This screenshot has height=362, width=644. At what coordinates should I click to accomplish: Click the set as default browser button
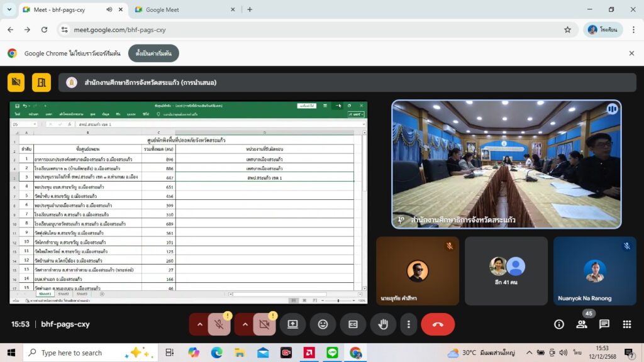pos(153,53)
